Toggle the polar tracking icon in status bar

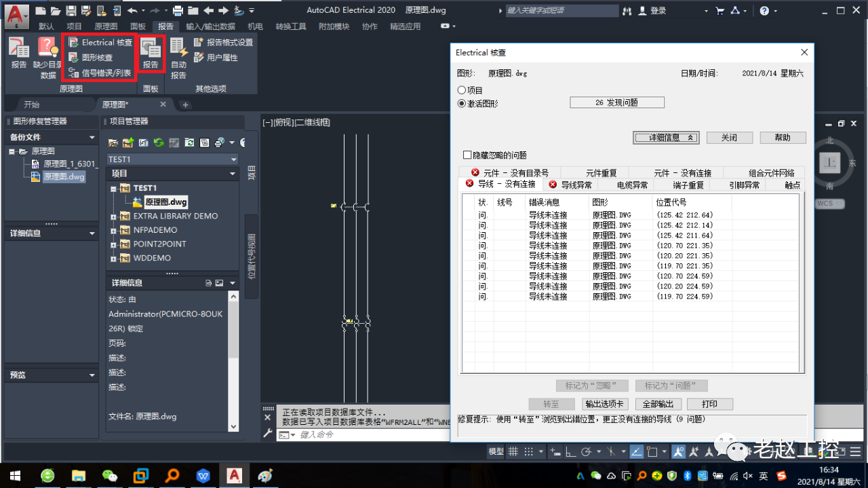pos(587,451)
